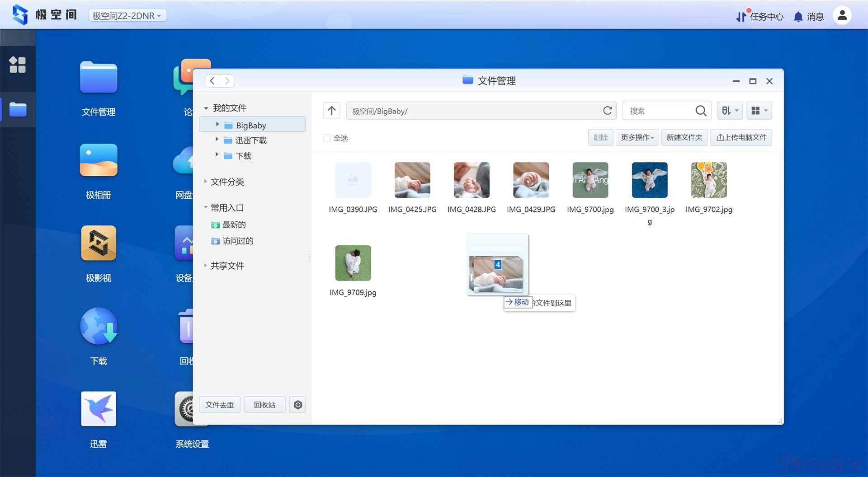Click the 新建文件夹 button

[x=684, y=137]
